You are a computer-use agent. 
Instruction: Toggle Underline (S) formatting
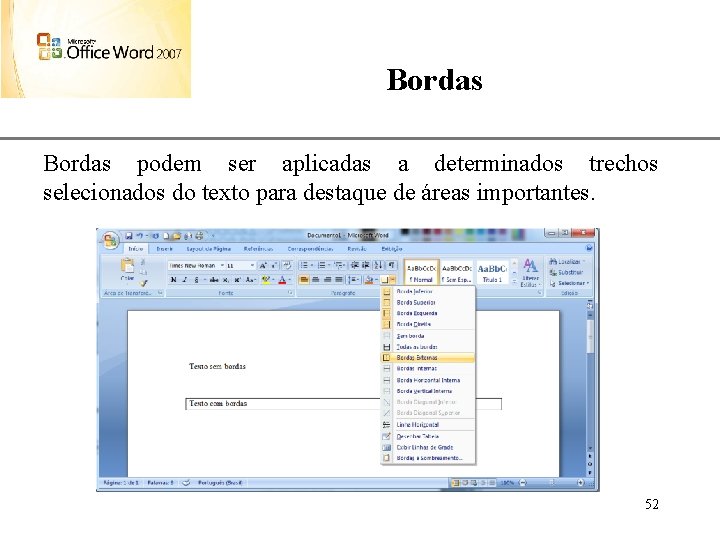[197, 280]
